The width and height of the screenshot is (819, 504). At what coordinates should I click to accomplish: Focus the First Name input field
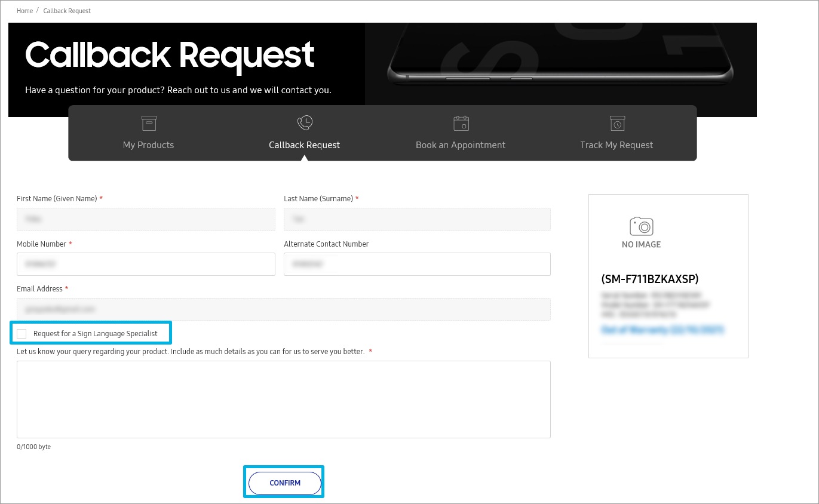tap(146, 220)
